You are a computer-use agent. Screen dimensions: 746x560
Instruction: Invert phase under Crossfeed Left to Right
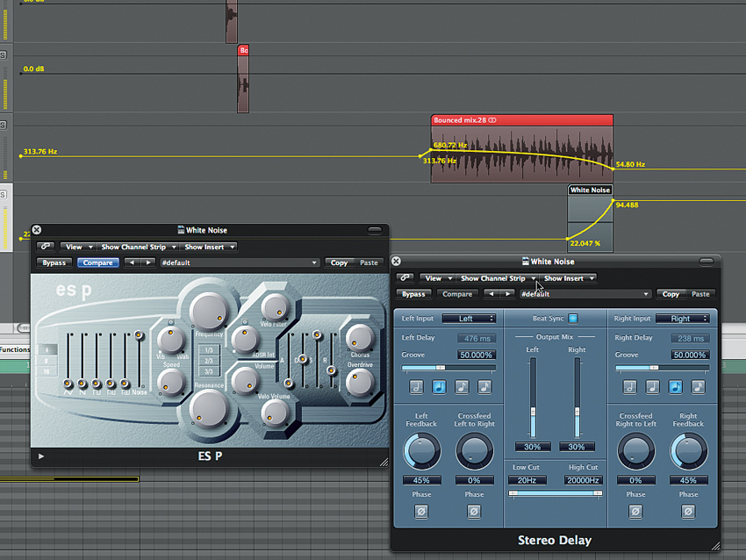474,512
